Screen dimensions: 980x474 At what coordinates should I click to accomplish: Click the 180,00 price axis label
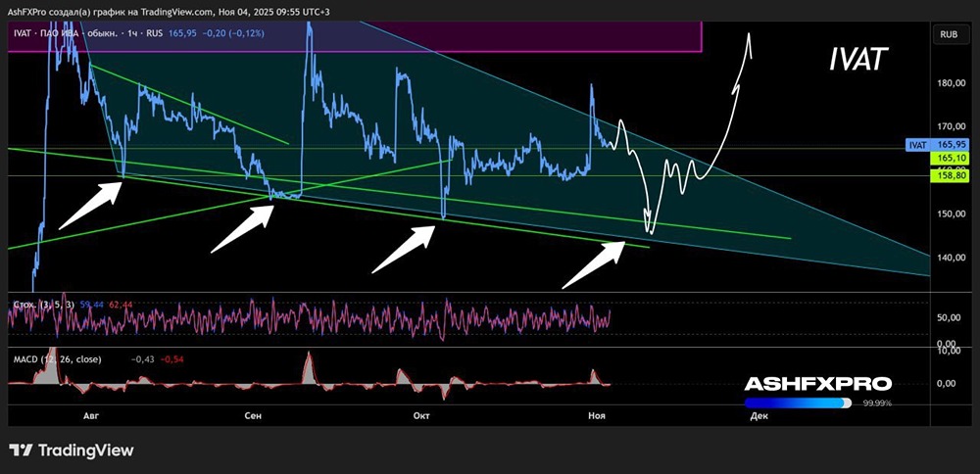[x=950, y=83]
